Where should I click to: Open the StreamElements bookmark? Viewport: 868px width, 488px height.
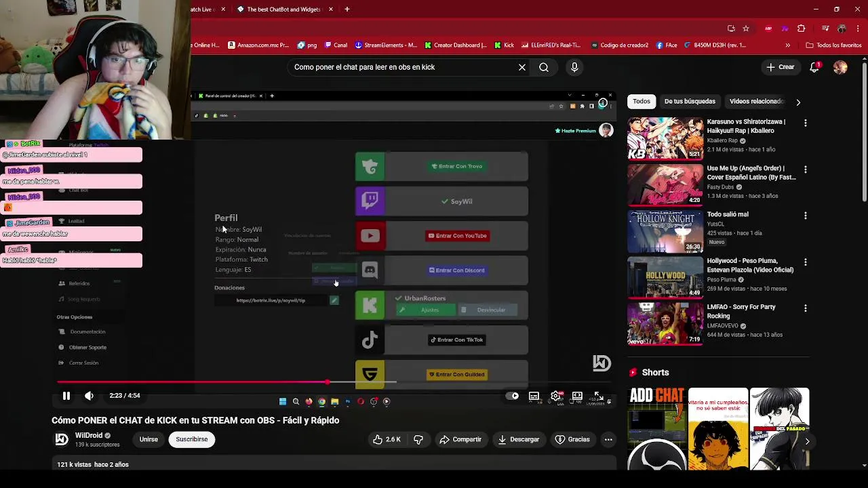386,45
